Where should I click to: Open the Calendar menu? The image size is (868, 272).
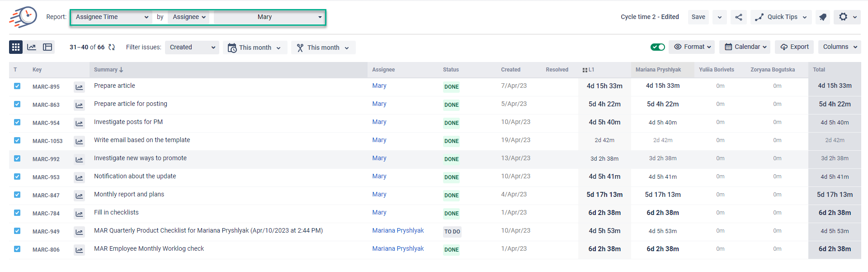tap(745, 47)
